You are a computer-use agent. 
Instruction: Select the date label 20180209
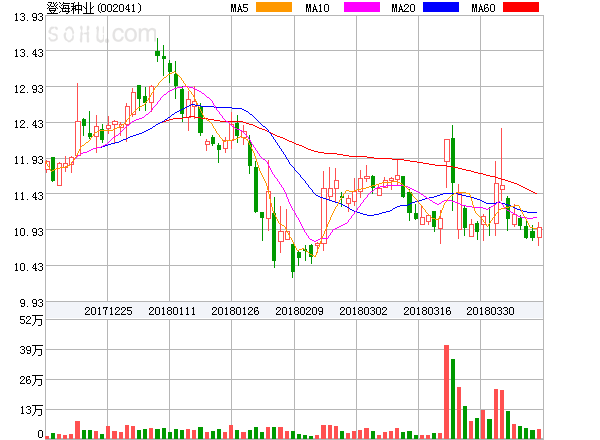click(x=299, y=311)
